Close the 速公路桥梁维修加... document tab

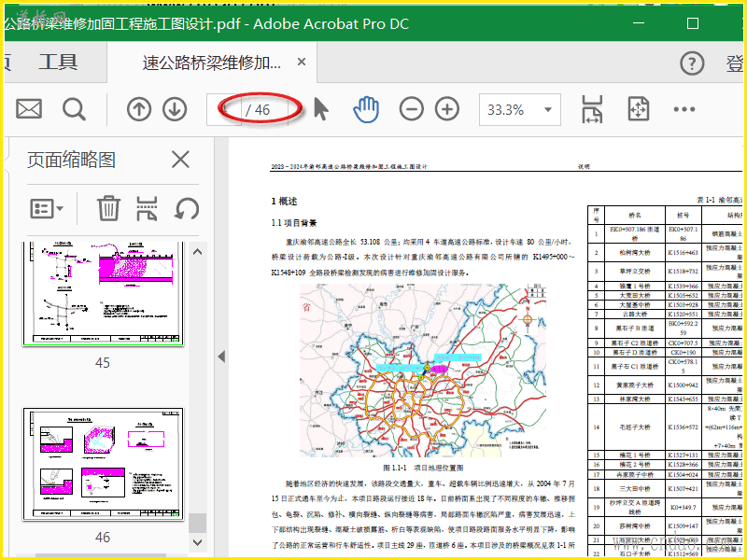[x=302, y=62]
